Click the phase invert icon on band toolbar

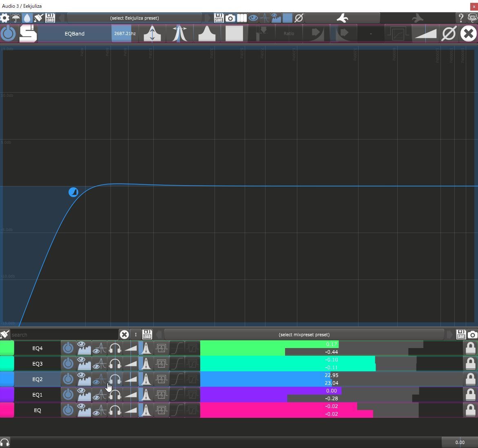pyautogui.click(x=449, y=33)
